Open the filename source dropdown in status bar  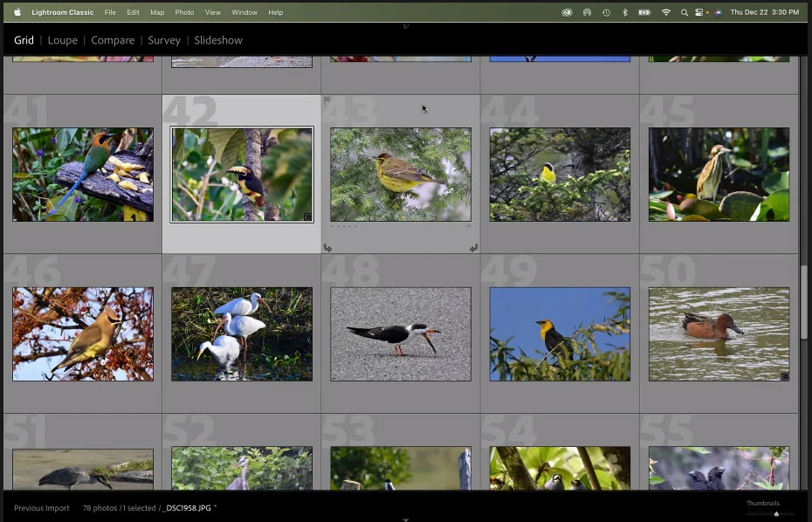(189, 508)
